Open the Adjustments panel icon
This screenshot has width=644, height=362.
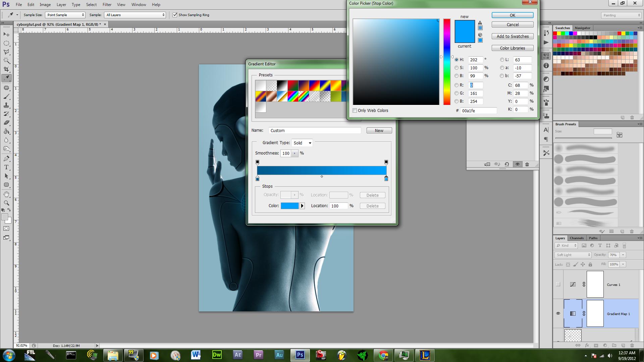pyautogui.click(x=546, y=79)
